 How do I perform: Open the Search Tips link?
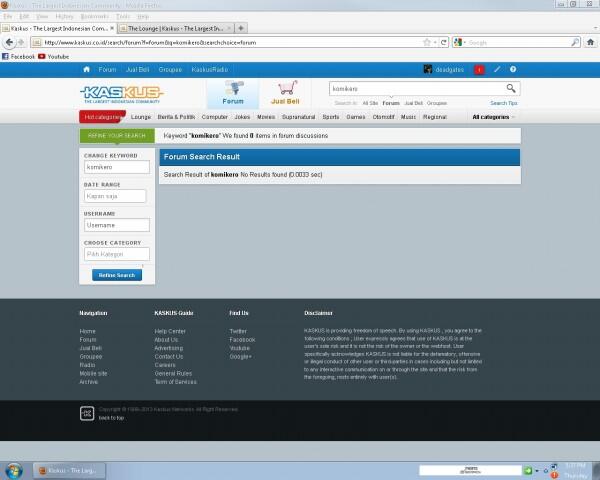pos(504,103)
